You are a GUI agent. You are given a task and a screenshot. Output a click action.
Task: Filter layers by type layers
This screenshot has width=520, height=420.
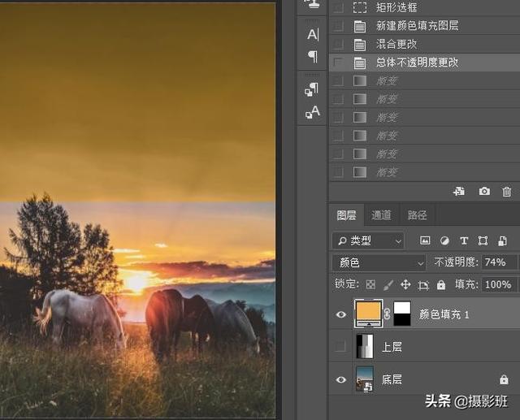click(x=464, y=240)
